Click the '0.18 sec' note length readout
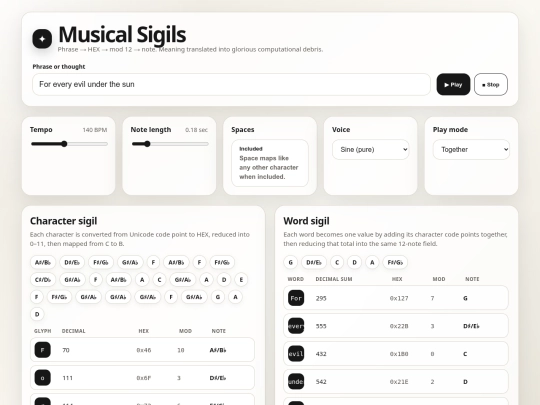The image size is (540, 405). click(x=196, y=130)
